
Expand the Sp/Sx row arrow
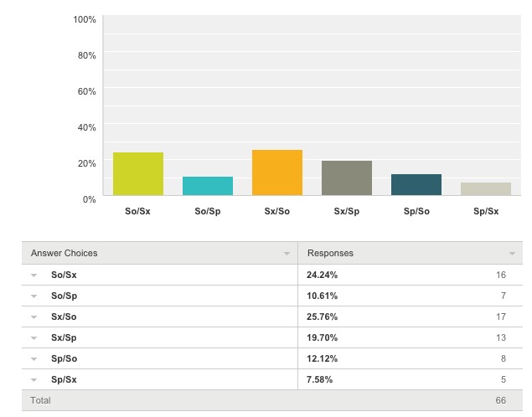(34, 379)
